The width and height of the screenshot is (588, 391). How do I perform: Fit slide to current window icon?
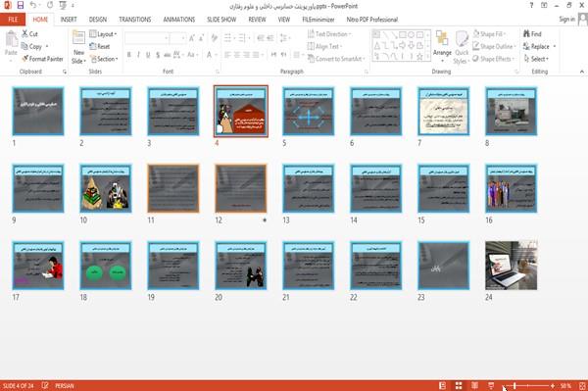pyautogui.click(x=582, y=385)
